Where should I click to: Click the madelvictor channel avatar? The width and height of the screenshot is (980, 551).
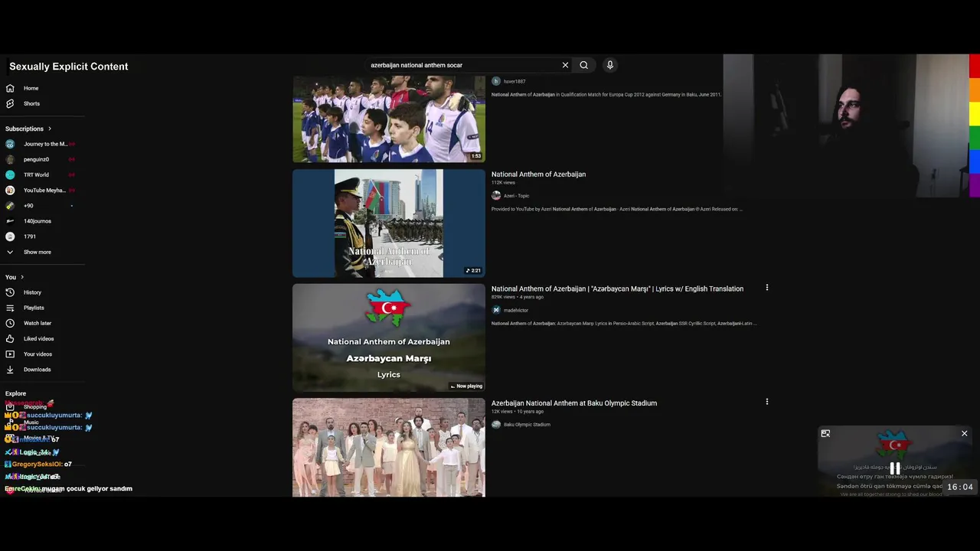point(496,310)
